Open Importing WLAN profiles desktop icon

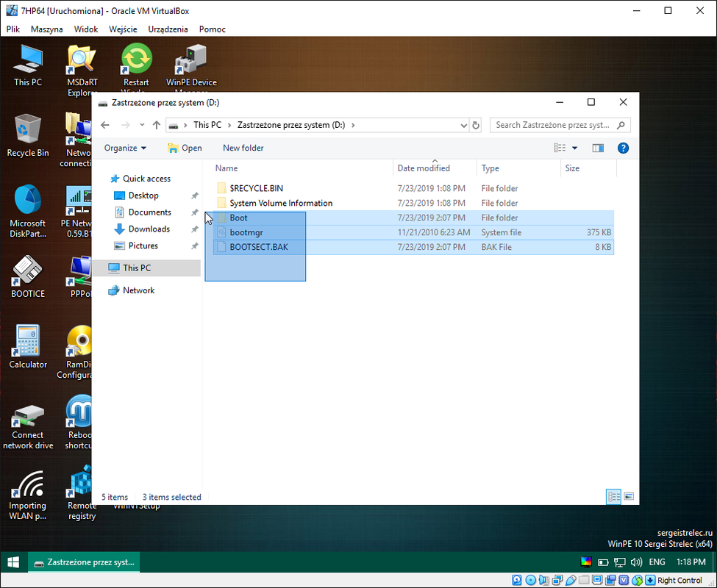[28, 497]
